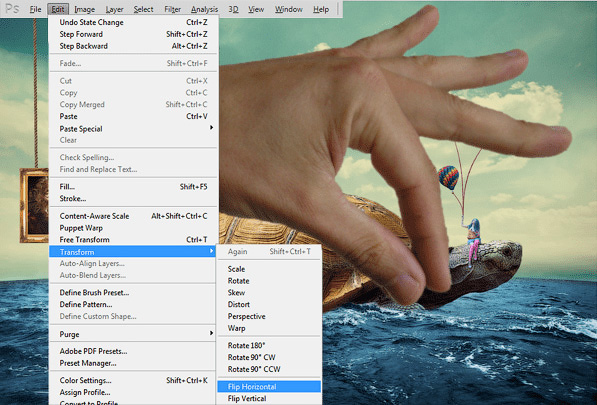Choose Assign Profile...
Screen dimensions: 597x405
133,392
